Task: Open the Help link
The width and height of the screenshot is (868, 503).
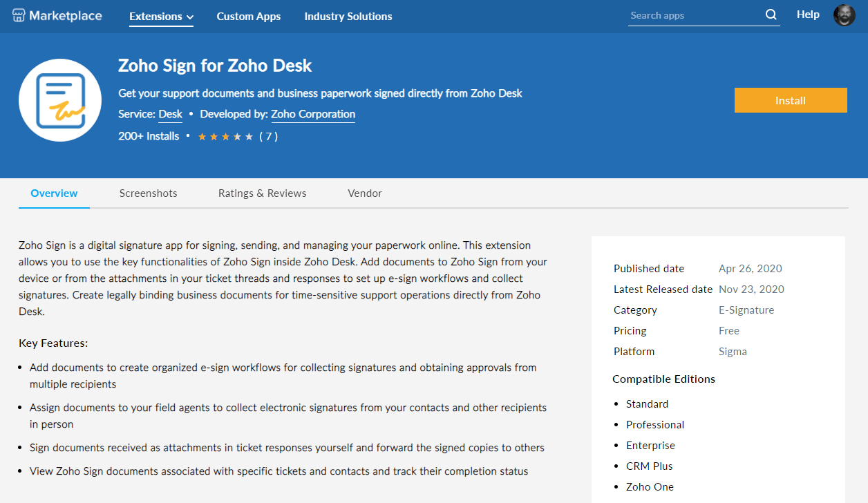Action: point(808,15)
